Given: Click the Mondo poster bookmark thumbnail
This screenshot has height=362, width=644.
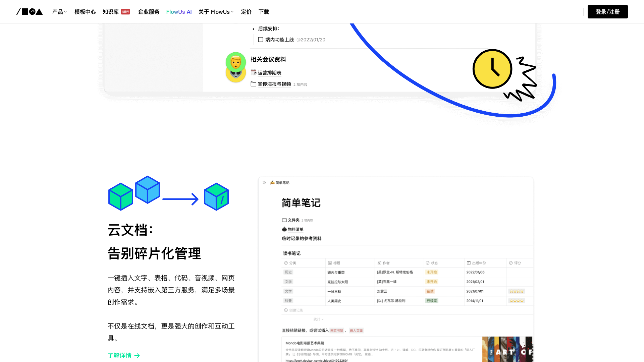Looking at the screenshot, I should [507, 349].
